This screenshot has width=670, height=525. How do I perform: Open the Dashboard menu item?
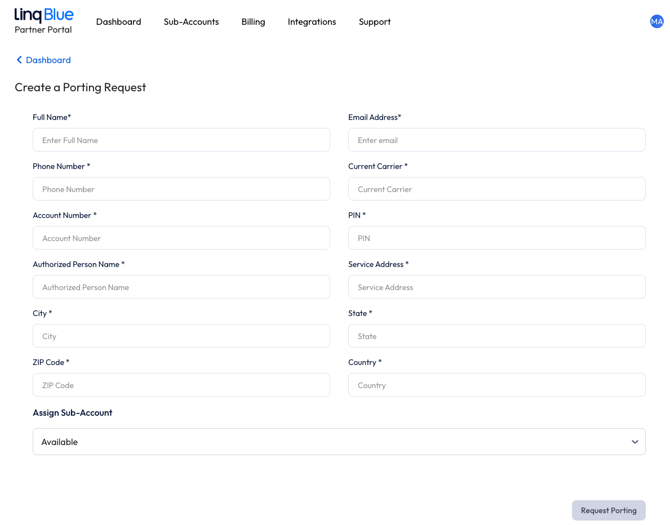(118, 22)
